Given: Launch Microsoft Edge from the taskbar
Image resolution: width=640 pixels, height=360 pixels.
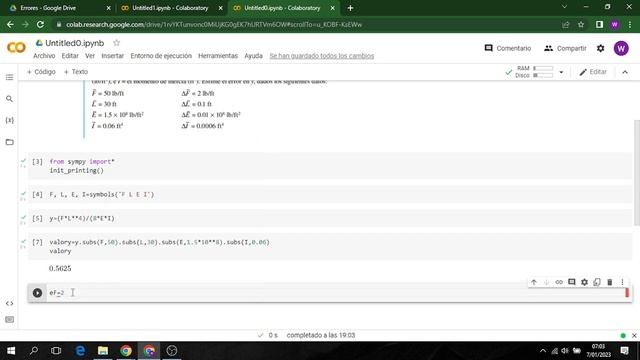Looking at the screenshot, I should pos(80,351).
